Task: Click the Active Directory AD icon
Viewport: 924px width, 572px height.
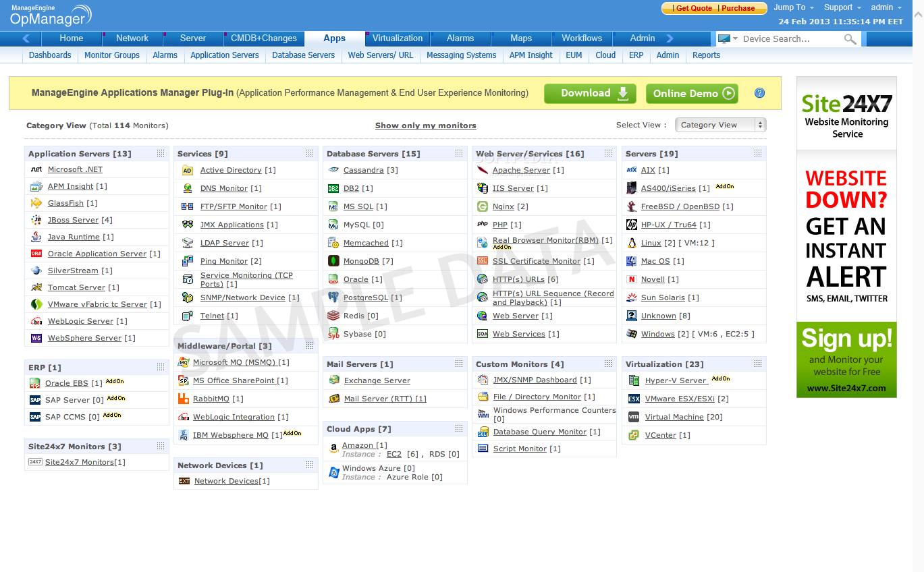Action: (188, 170)
